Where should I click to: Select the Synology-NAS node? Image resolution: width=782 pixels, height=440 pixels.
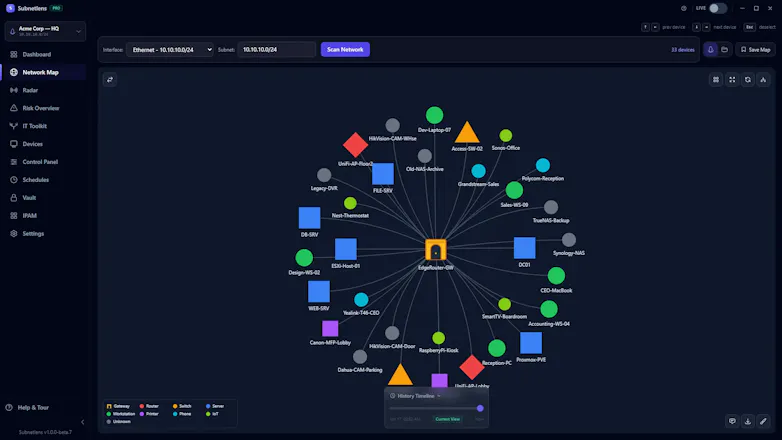pos(569,240)
